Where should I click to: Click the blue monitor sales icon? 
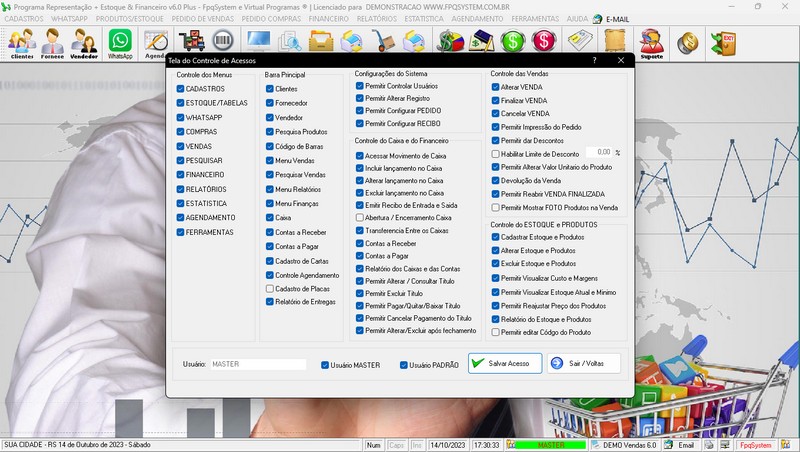coord(259,40)
